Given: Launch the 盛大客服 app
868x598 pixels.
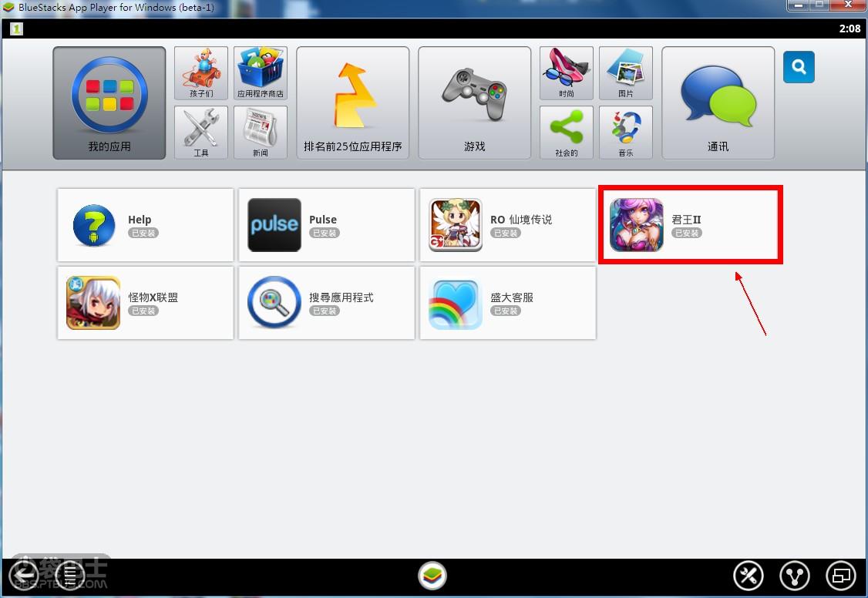Looking at the screenshot, I should tap(508, 303).
